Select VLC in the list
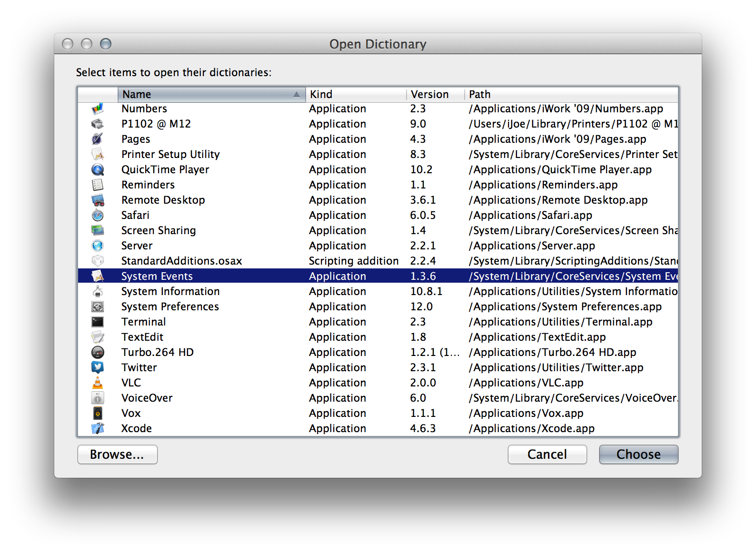The image size is (756, 553). (131, 383)
